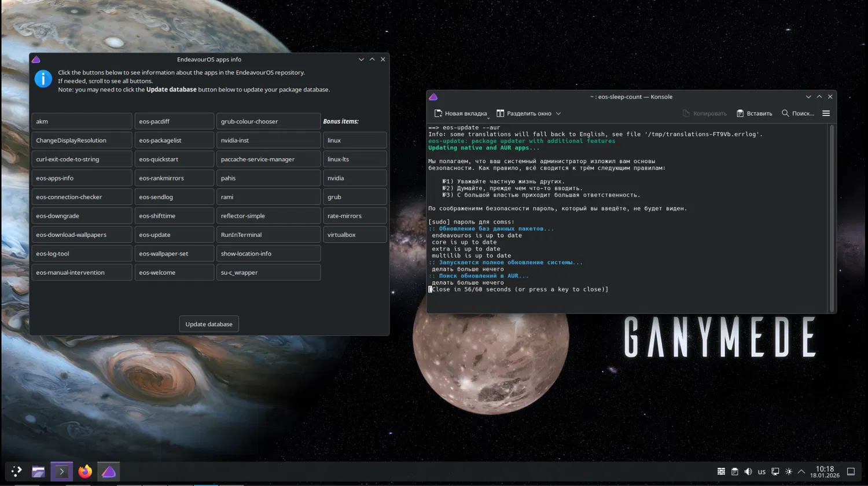
Task: Open the clock showing 10:18
Action: point(825,472)
